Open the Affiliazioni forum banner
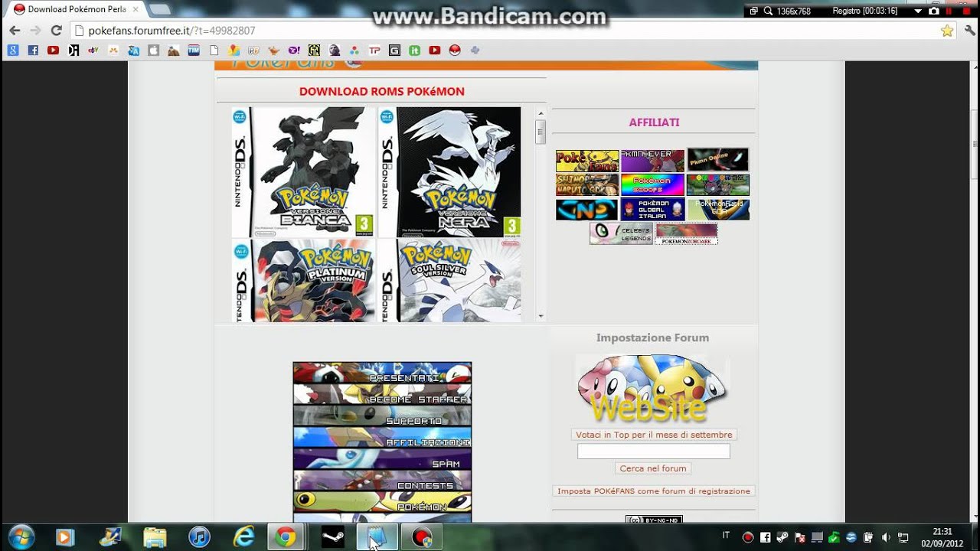This screenshot has width=980, height=551. 382,437
